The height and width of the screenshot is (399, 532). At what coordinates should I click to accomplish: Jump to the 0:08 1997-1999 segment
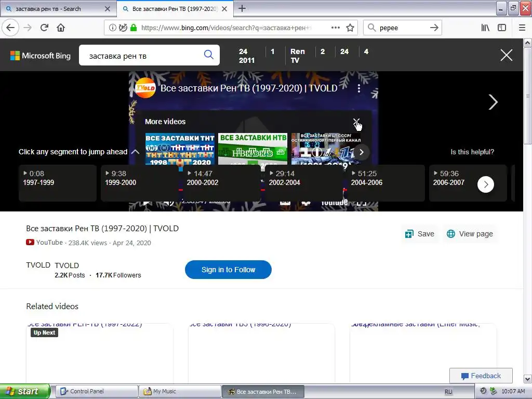(x=58, y=183)
